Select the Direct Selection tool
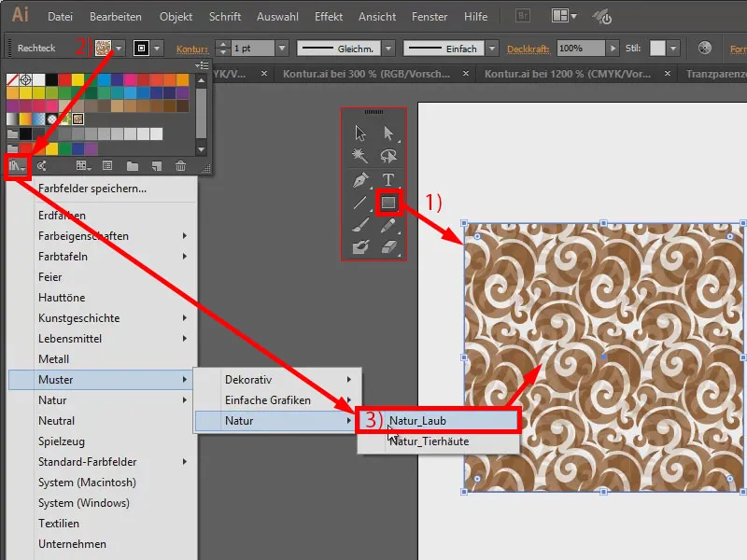This screenshot has width=747, height=560. click(388, 133)
